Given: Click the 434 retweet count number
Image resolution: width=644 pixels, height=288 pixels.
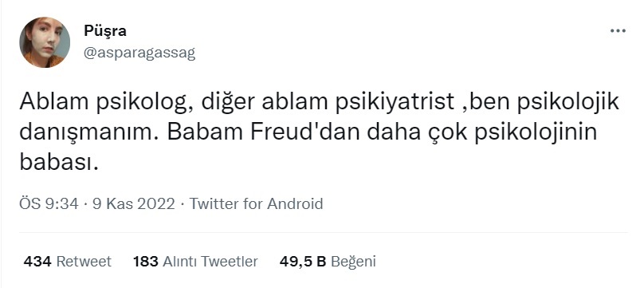Looking at the screenshot, I should click(37, 262).
